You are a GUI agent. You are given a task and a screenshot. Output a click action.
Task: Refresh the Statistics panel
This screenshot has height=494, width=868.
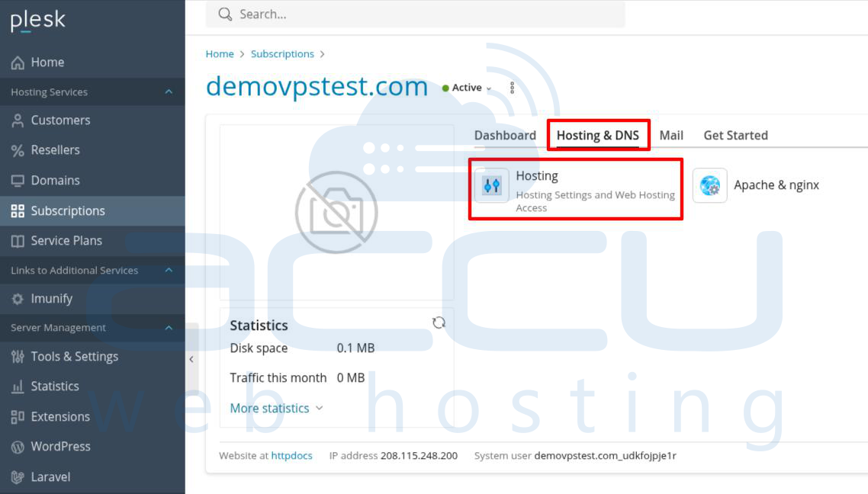440,322
